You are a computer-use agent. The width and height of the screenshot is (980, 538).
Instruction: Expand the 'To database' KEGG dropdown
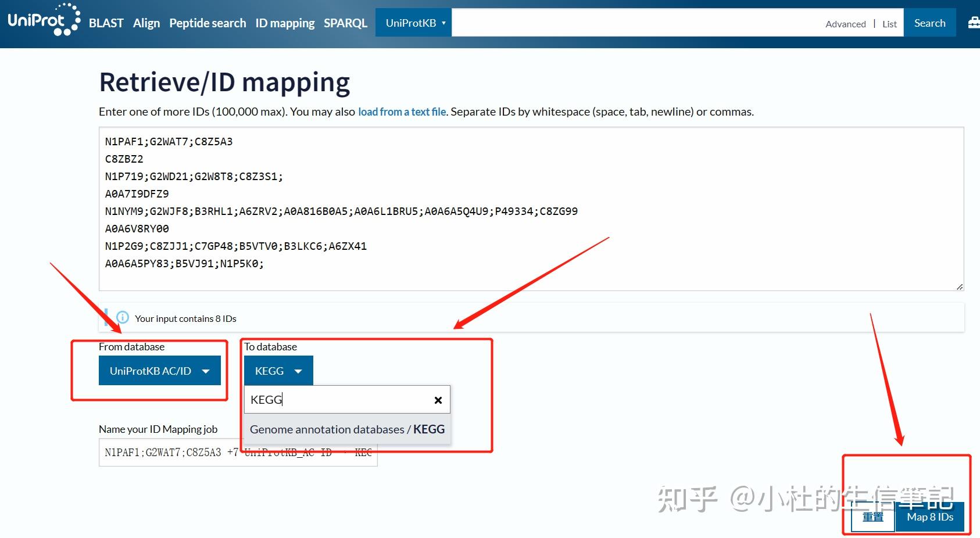click(278, 370)
